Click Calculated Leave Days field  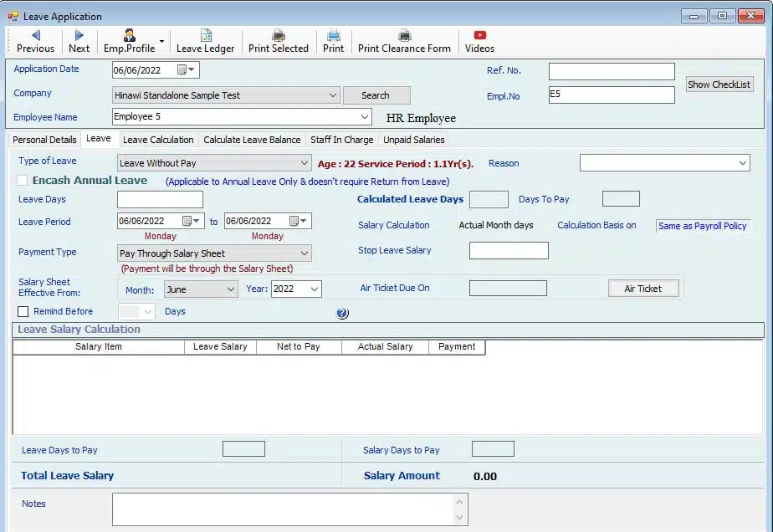tap(489, 199)
